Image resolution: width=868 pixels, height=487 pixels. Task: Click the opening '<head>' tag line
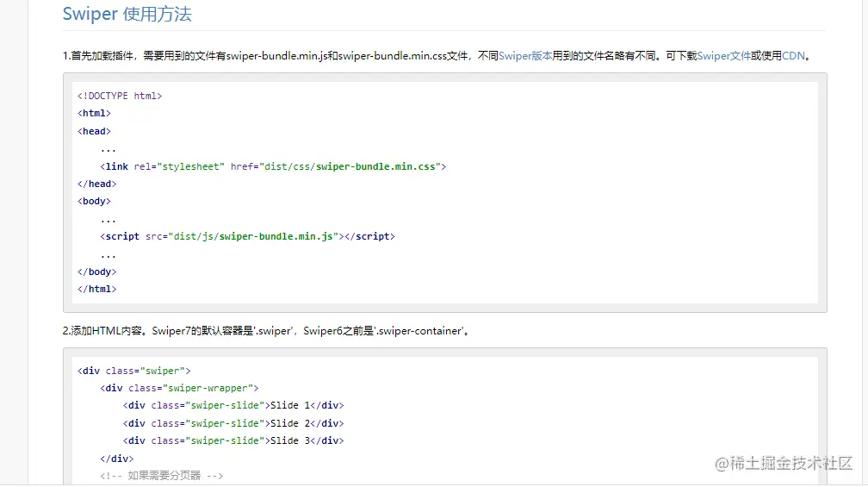[94, 131]
